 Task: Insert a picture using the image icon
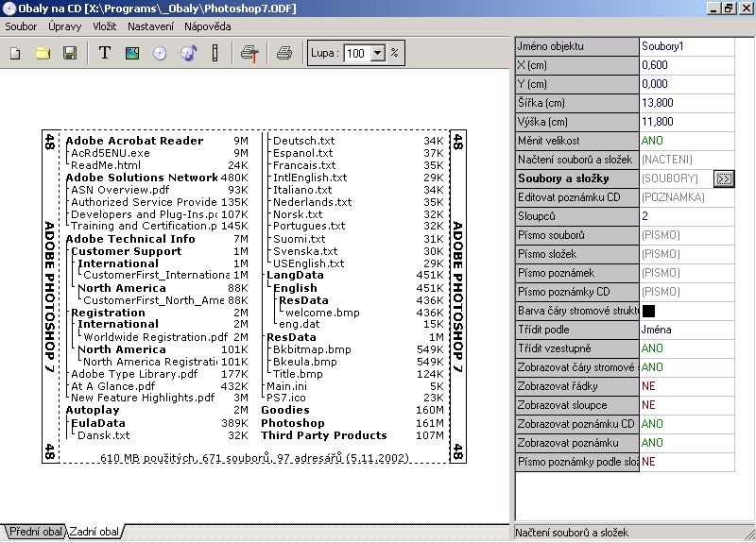(132, 54)
